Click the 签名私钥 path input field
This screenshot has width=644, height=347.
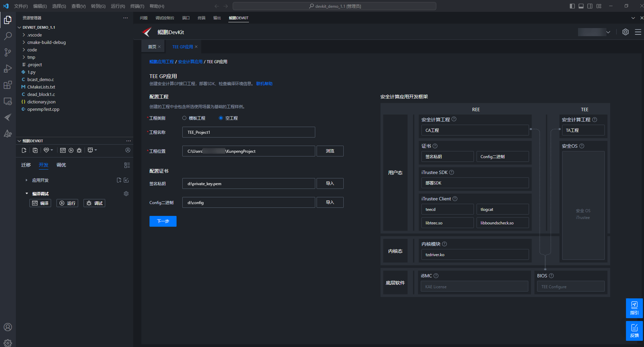click(249, 183)
